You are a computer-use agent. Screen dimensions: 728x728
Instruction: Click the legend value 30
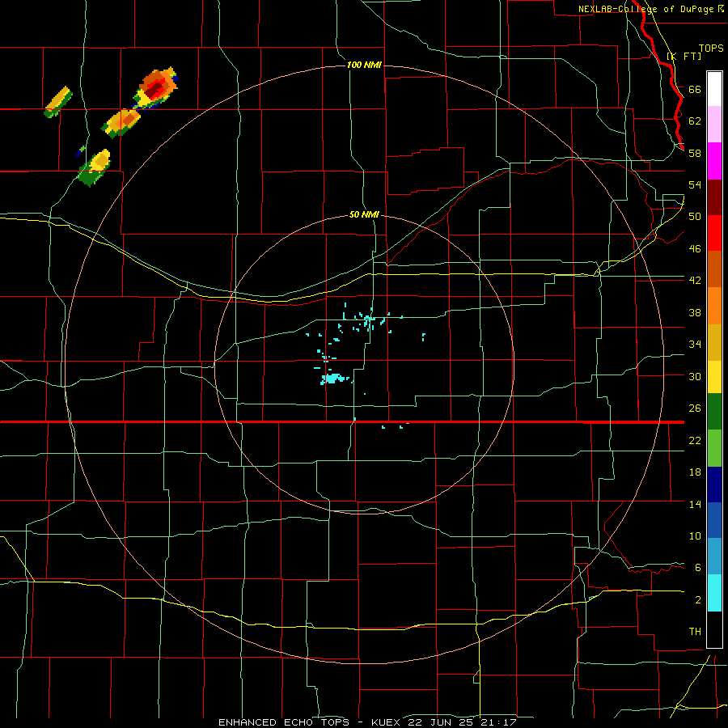point(695,376)
